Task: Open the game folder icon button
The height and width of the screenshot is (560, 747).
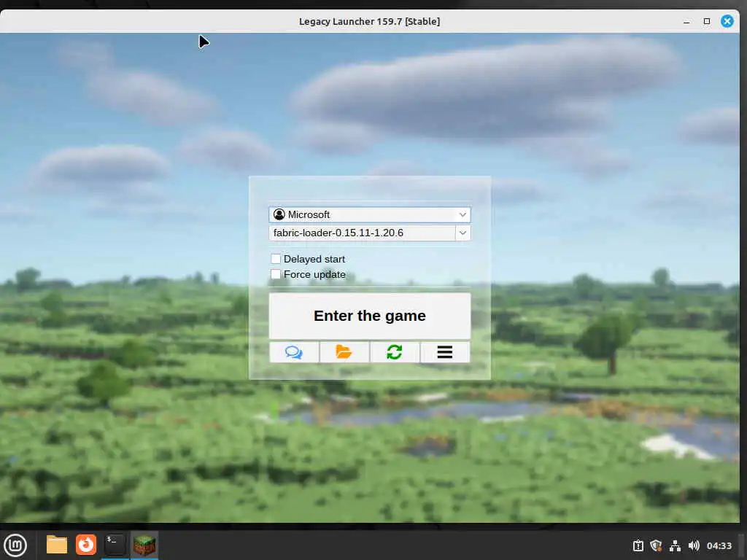Action: 344,352
